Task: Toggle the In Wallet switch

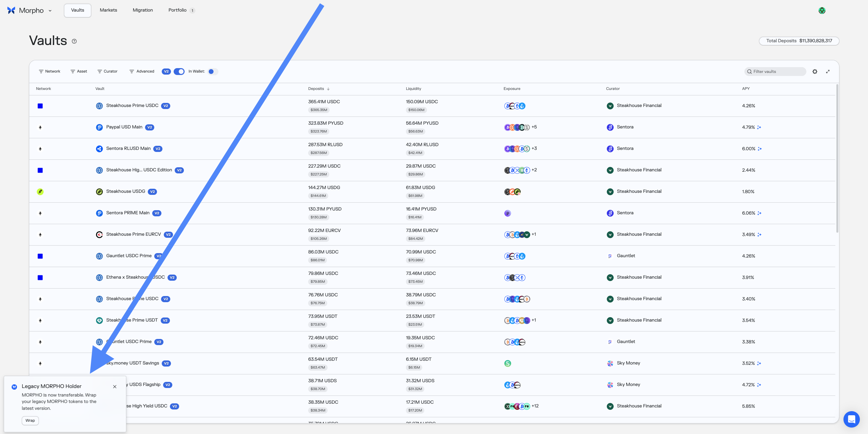Action: tap(213, 72)
